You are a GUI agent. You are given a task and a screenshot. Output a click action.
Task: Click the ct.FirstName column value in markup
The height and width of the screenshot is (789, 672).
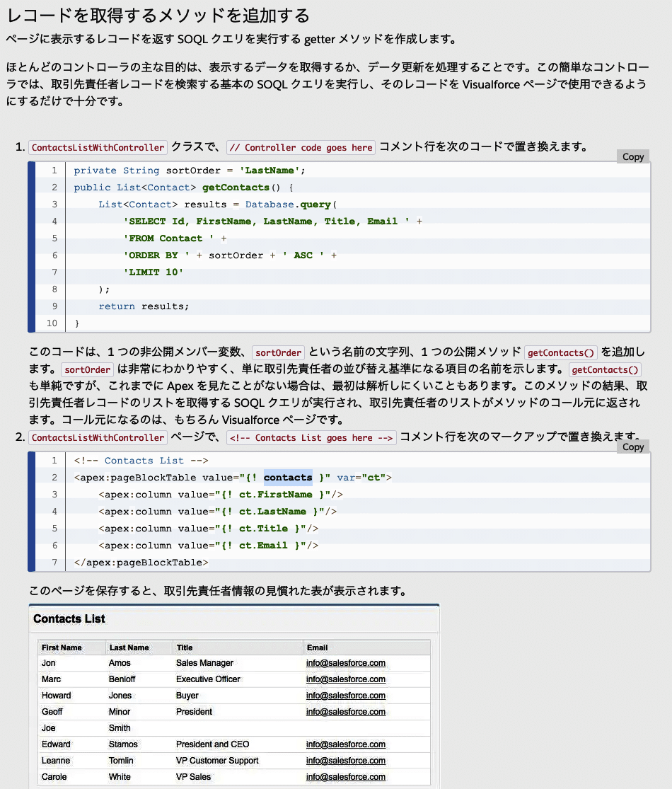[275, 495]
